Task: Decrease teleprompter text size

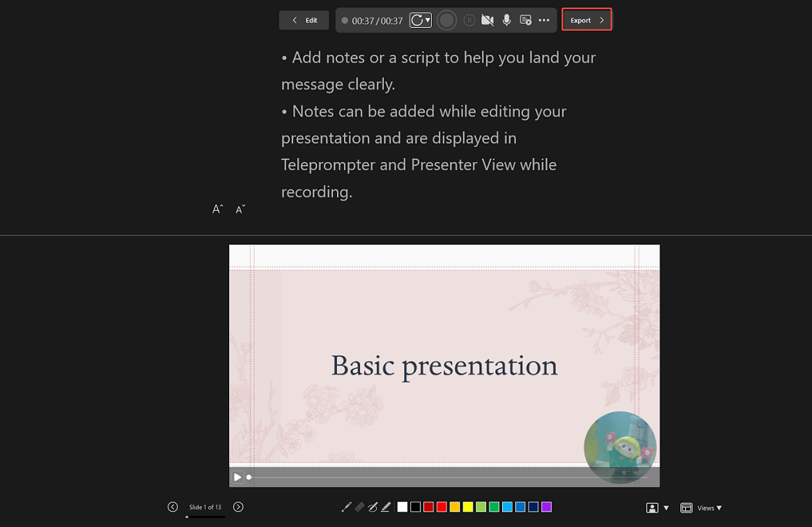Action: click(240, 209)
